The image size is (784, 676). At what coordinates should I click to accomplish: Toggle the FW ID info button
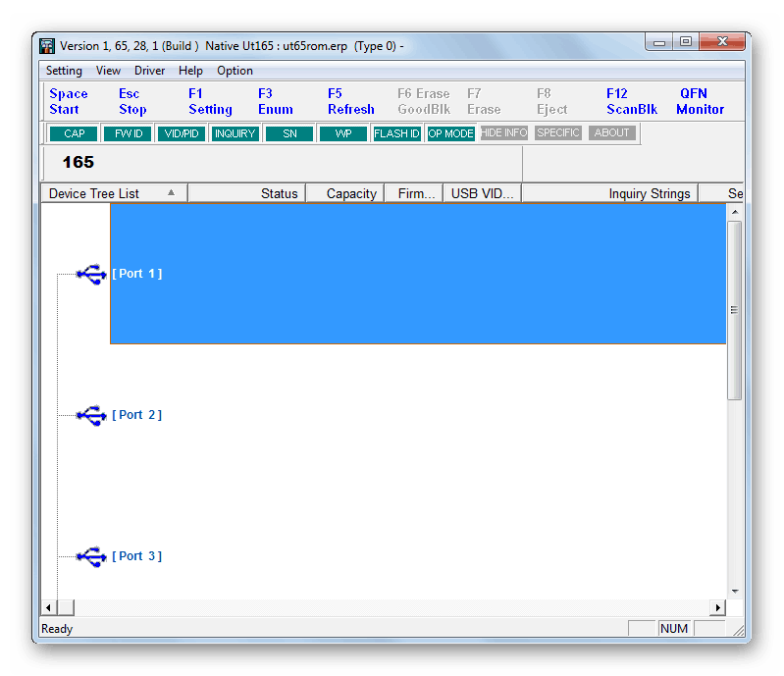pos(129,133)
